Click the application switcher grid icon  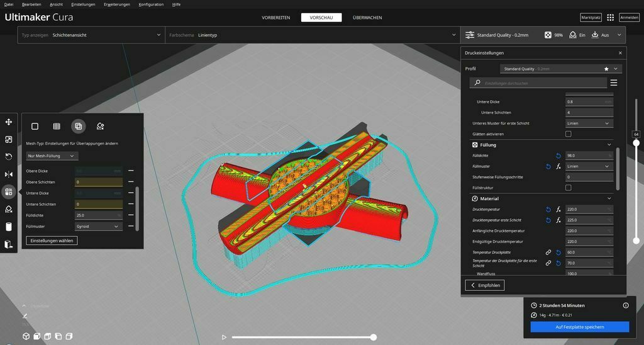610,17
